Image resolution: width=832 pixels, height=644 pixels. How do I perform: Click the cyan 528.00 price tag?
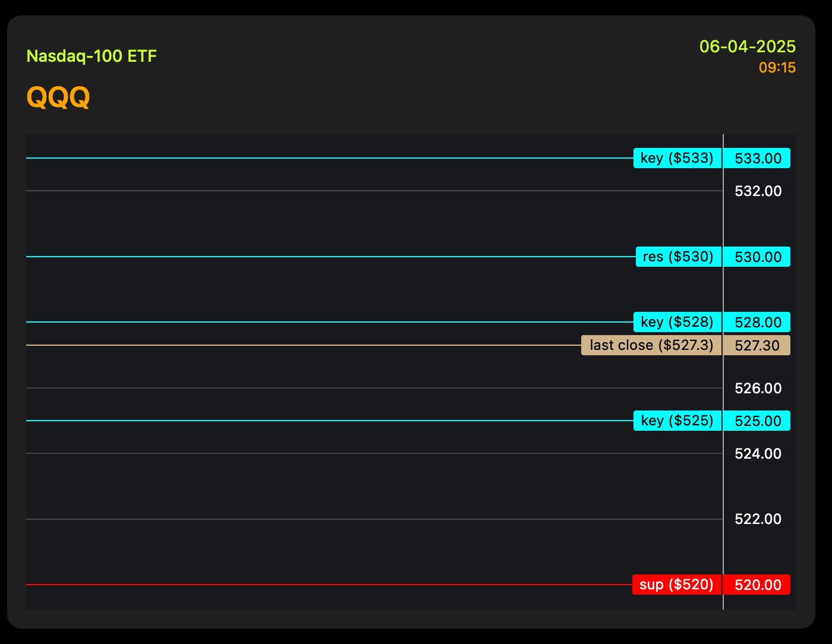coord(758,322)
